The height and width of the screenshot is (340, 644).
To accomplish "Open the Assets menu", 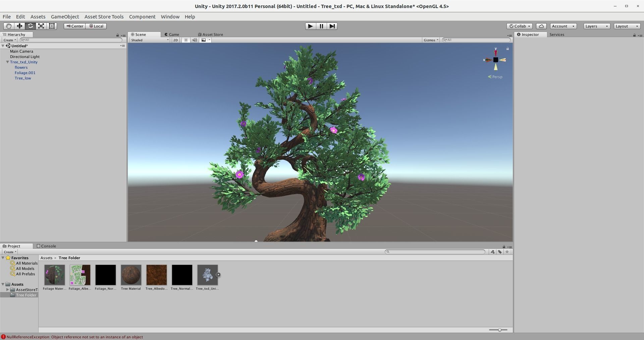I will click(38, 17).
